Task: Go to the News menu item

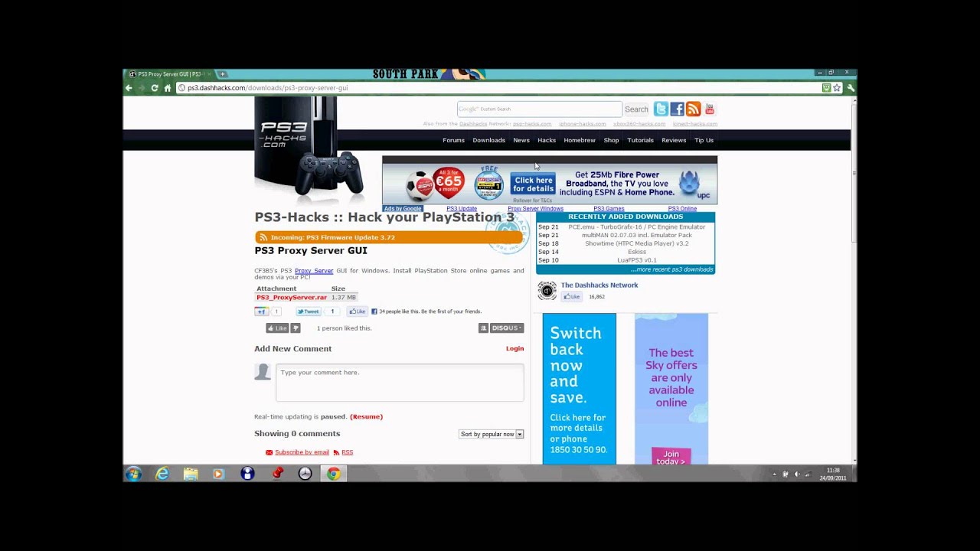Action: (521, 140)
